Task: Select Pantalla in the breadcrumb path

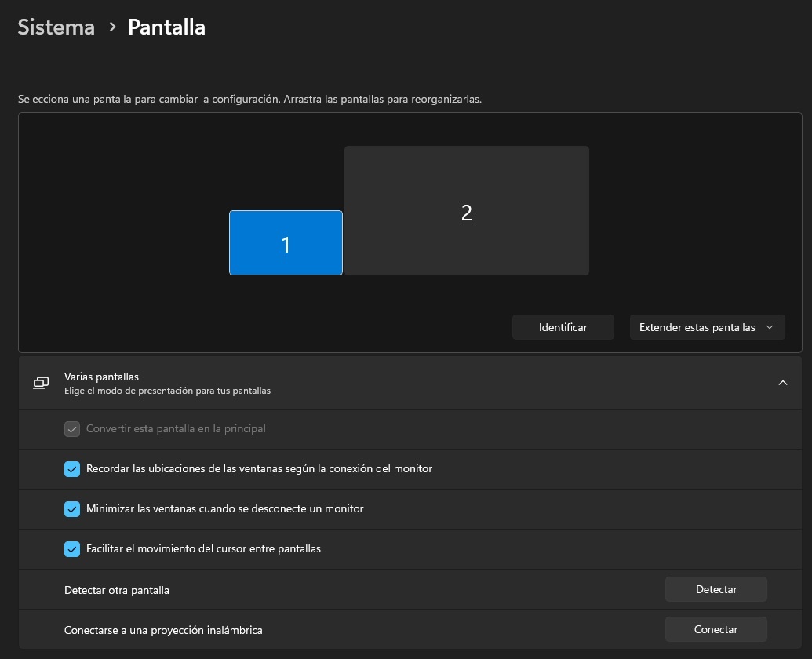Action: (166, 27)
